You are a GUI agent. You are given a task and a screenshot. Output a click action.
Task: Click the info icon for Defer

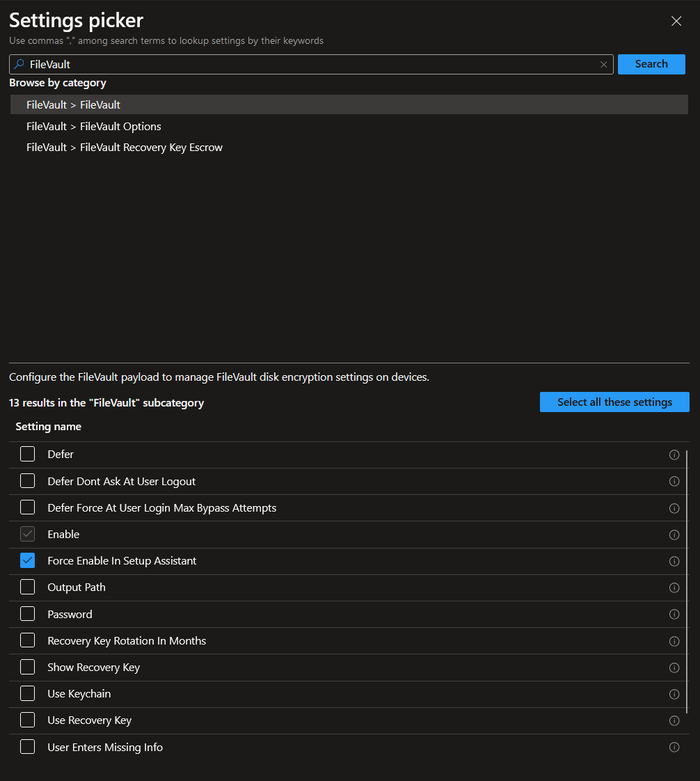click(674, 455)
